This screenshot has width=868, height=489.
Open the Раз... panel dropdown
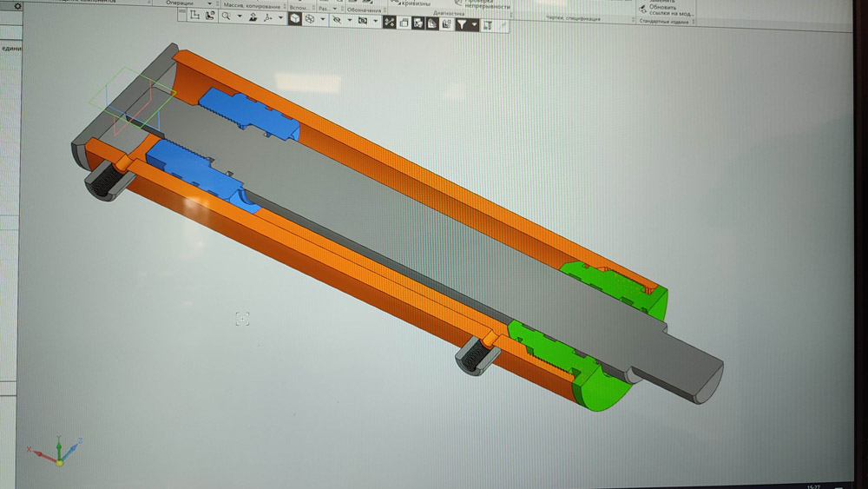tap(335, 9)
